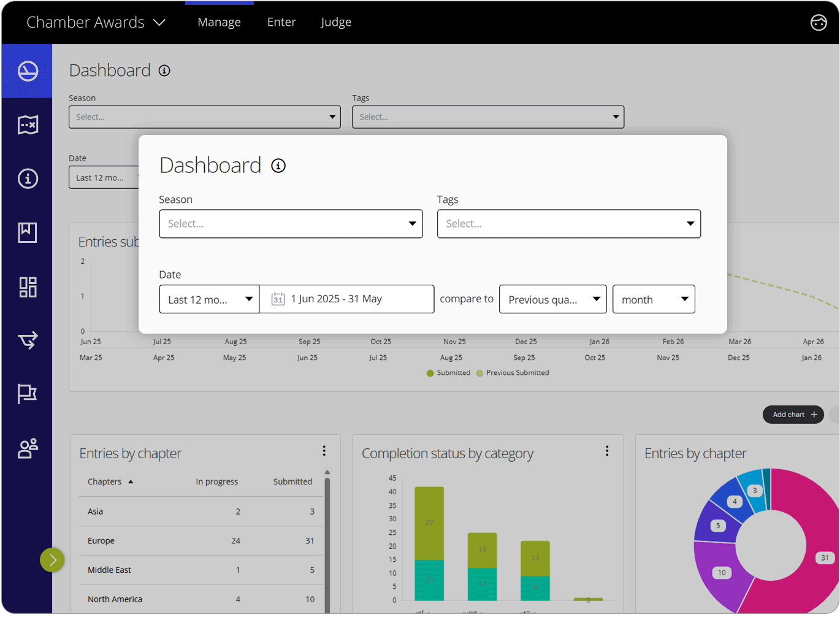Click the Completion status by category chart title
Image resolution: width=840 pixels, height=617 pixels.
point(448,453)
